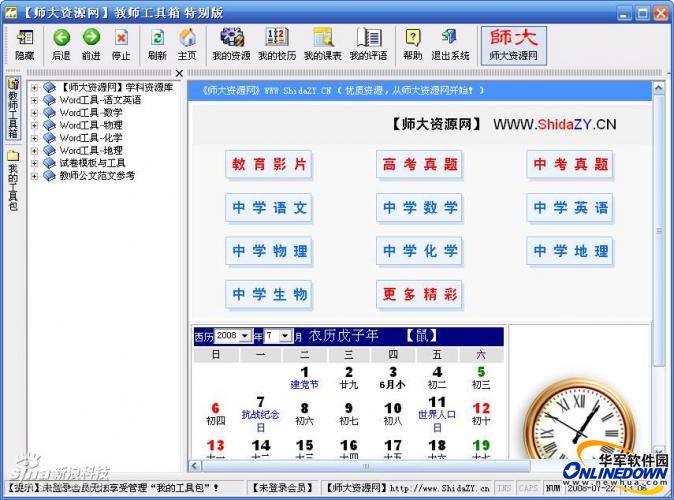Open 我的校历 calendar tool
Image resolution: width=674 pixels, height=500 pixels.
pos(277,45)
